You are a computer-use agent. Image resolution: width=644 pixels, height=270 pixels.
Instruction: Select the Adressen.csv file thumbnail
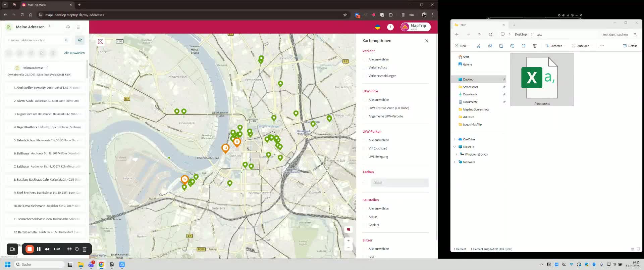coord(542,80)
